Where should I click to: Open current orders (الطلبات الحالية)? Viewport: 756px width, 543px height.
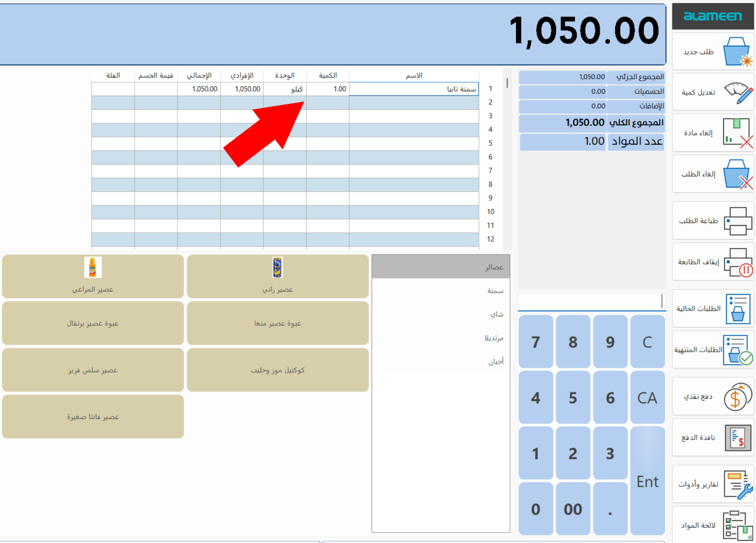click(737, 308)
